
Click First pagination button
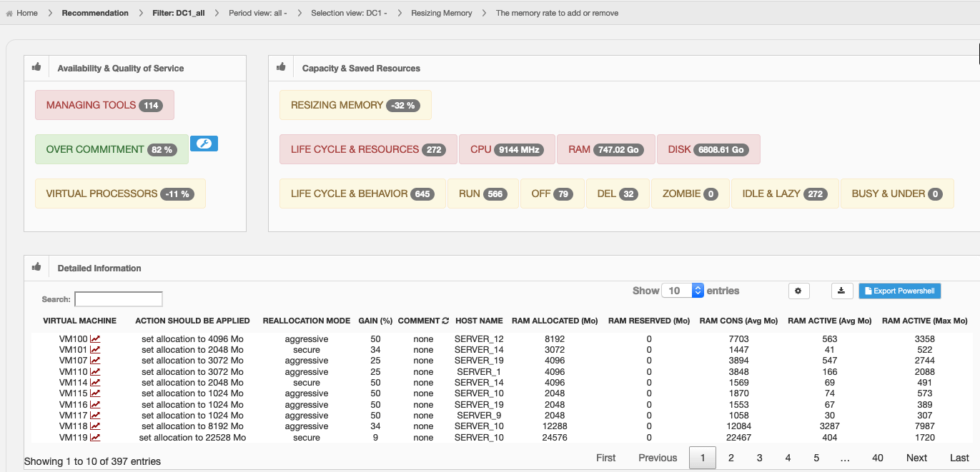606,458
